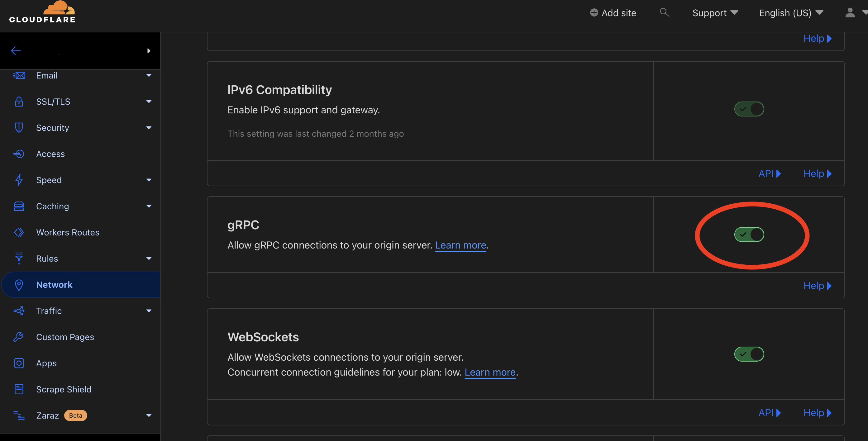Click the user account icon
Image resolution: width=868 pixels, height=441 pixels.
pos(851,12)
